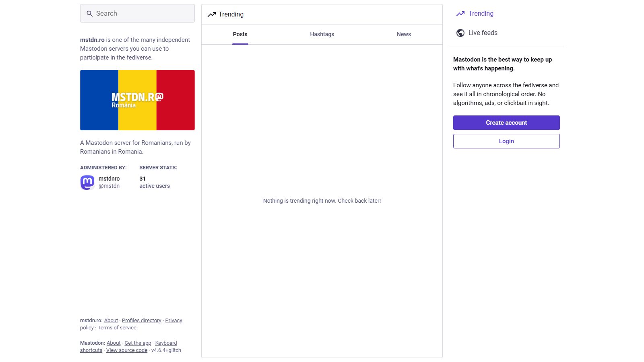Screen dimensions: 644x362
Task: Open the Profiles directory link
Action: click(x=142, y=321)
